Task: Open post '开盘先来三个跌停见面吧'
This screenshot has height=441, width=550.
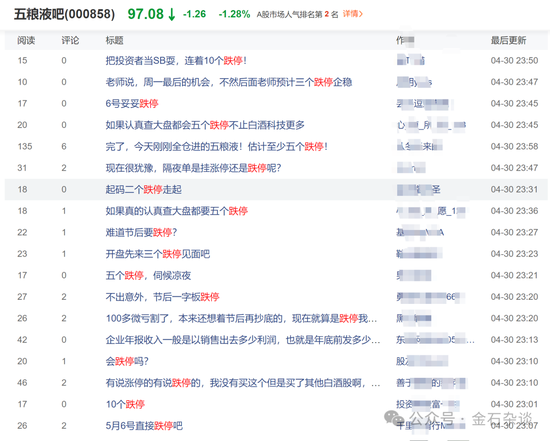Action: click(x=157, y=254)
